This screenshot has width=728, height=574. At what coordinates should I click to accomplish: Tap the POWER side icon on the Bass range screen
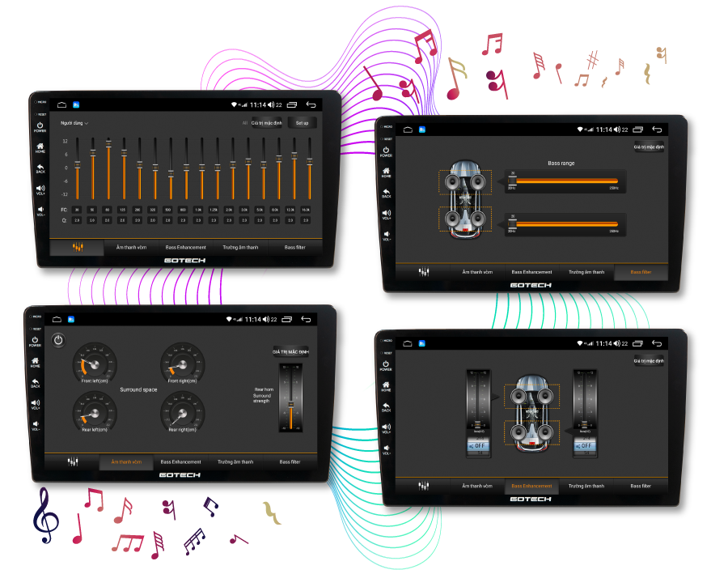point(386,151)
